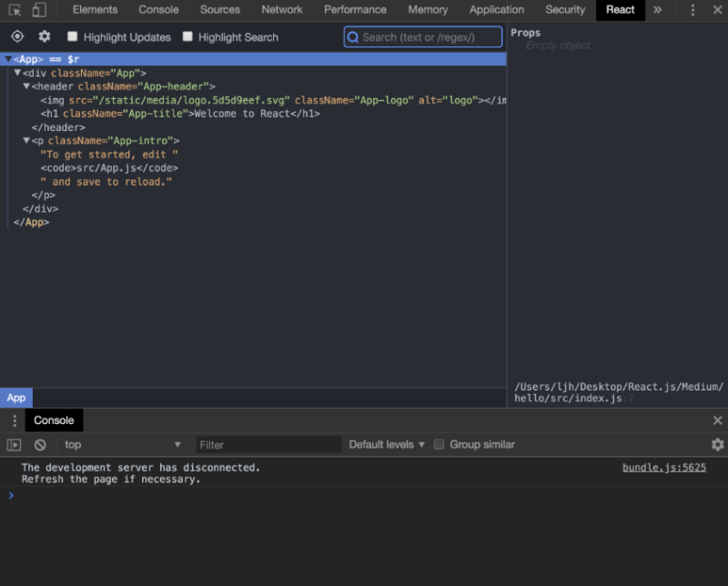Activate the React element picker crosshair

tap(16, 36)
